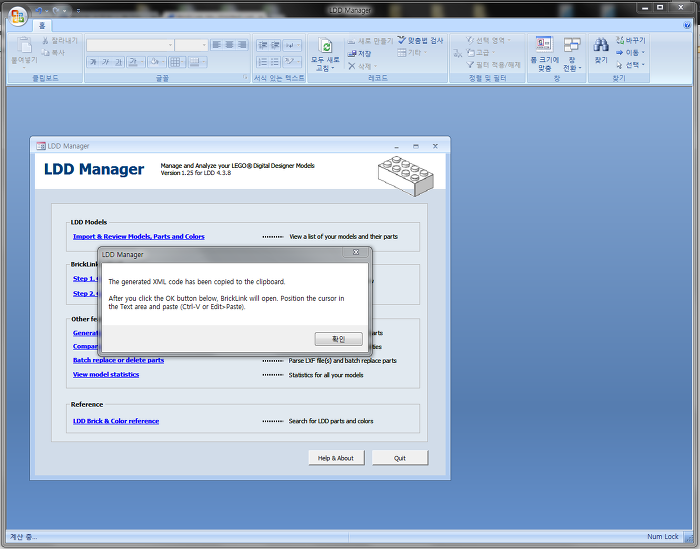
Task: Minimize the inner LDD Manager form window
Action: point(396,146)
